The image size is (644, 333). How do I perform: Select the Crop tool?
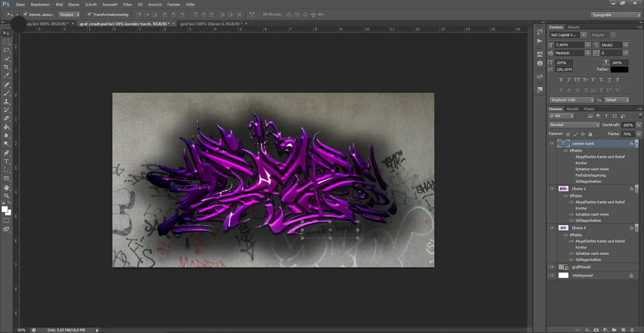click(6, 67)
